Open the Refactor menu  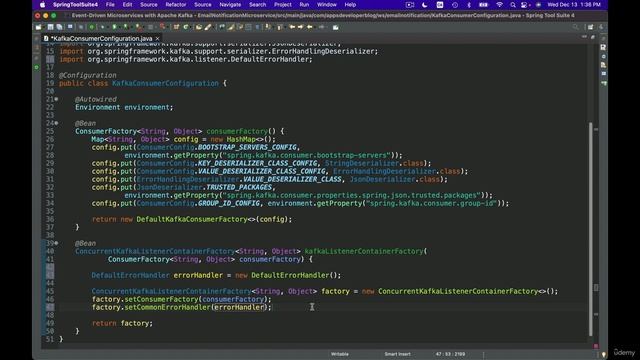176,4
